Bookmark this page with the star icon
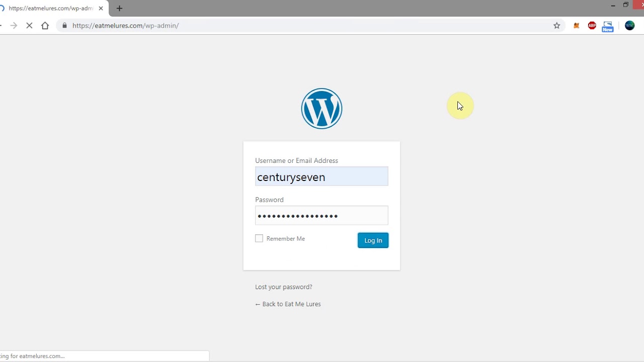 coord(557,26)
